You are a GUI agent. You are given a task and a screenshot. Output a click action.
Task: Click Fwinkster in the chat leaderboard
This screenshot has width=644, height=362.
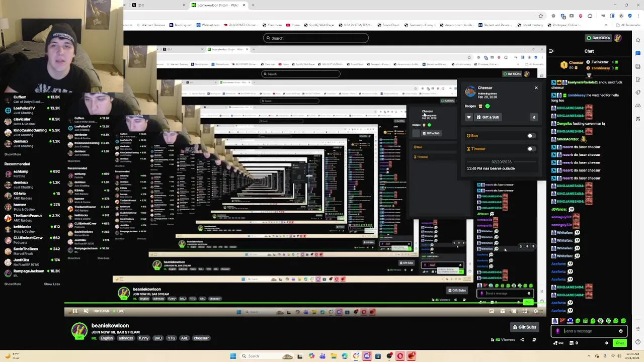point(600,62)
